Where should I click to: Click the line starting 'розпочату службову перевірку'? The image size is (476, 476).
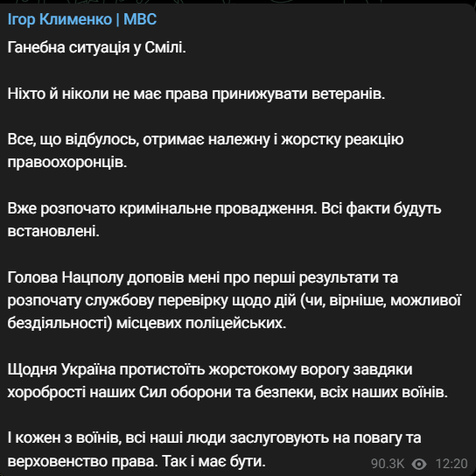[x=234, y=300]
